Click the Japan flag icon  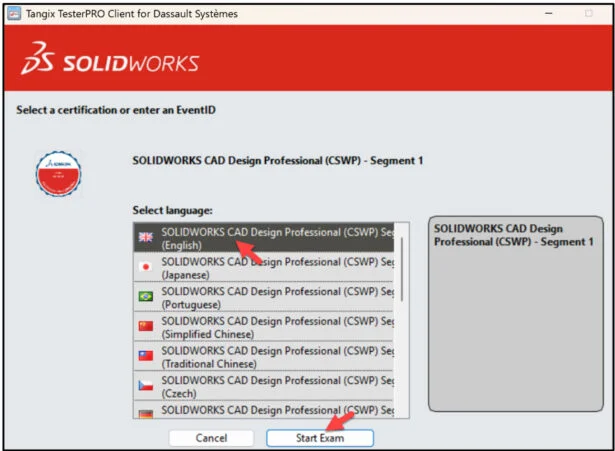(145, 267)
